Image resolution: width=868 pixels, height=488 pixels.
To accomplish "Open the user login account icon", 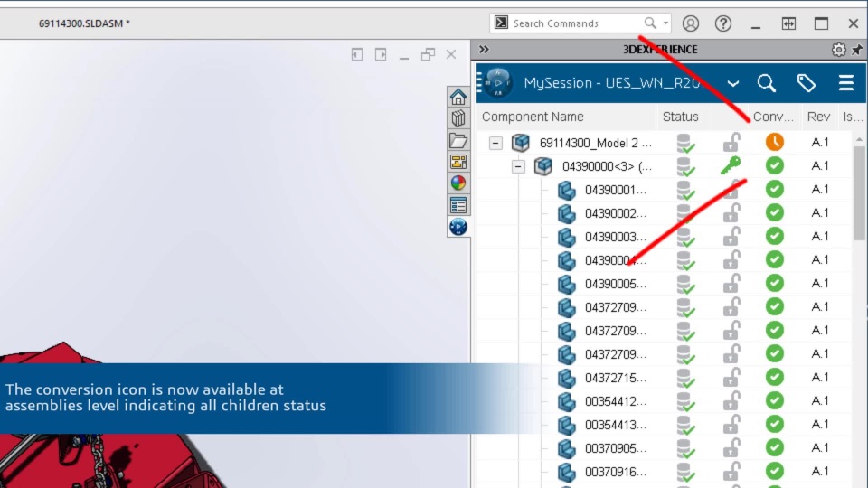I will (690, 23).
